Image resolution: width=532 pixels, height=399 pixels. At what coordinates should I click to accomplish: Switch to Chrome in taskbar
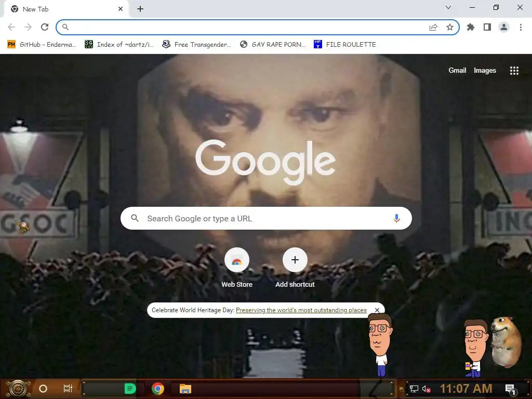point(158,389)
